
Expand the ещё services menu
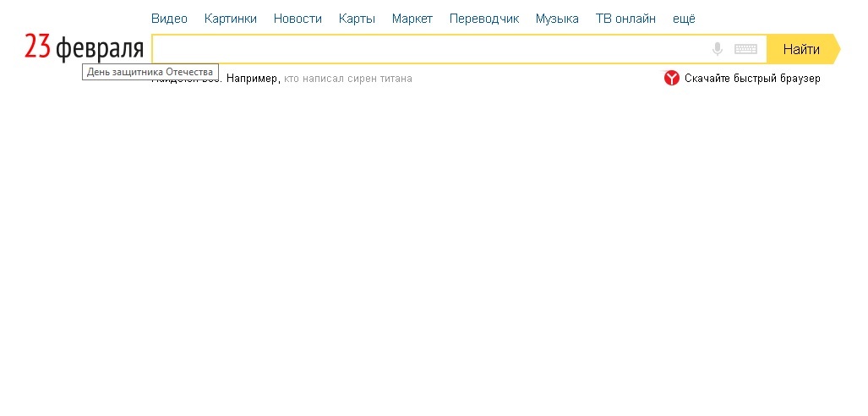pyautogui.click(x=685, y=19)
